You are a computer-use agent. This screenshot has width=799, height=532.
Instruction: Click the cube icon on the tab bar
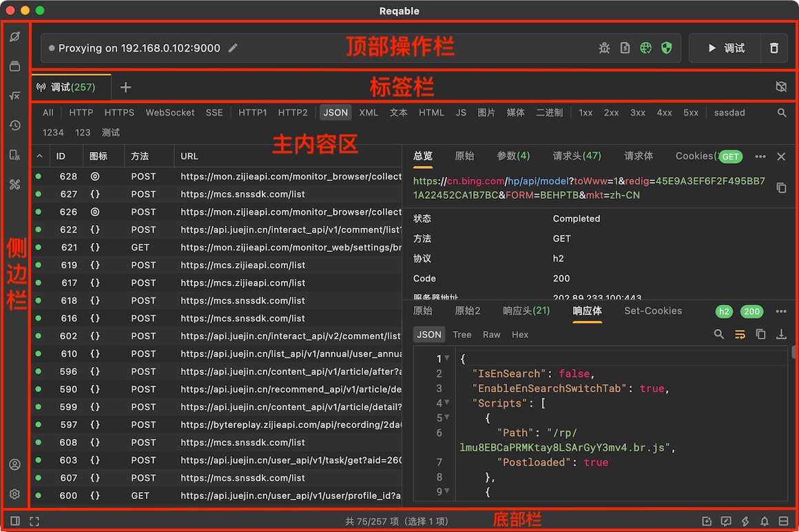780,87
